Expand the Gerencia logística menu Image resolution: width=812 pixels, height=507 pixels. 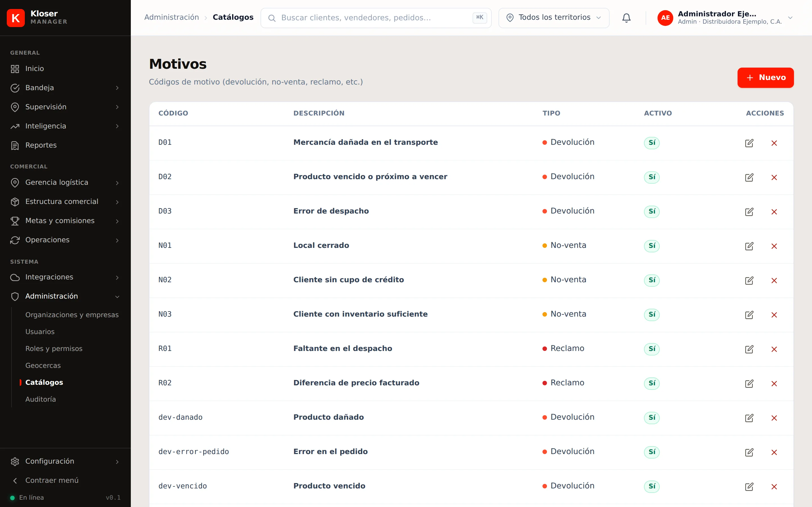[x=65, y=183]
